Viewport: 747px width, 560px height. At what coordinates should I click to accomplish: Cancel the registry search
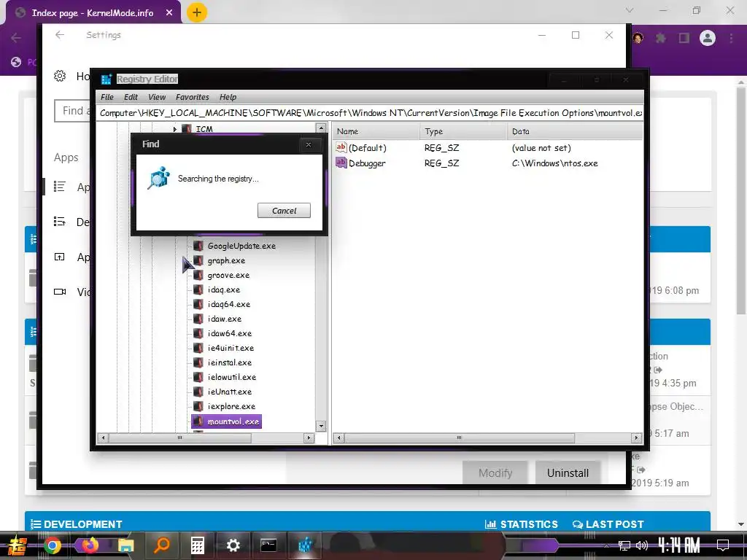pos(284,211)
